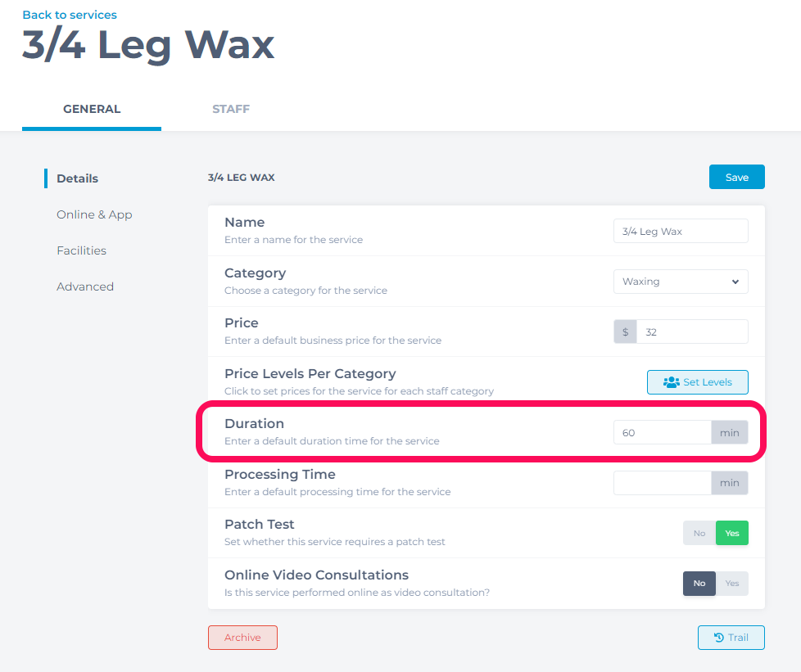Image resolution: width=801 pixels, height=672 pixels.
Task: Click the Duration minutes input field
Action: click(662, 432)
